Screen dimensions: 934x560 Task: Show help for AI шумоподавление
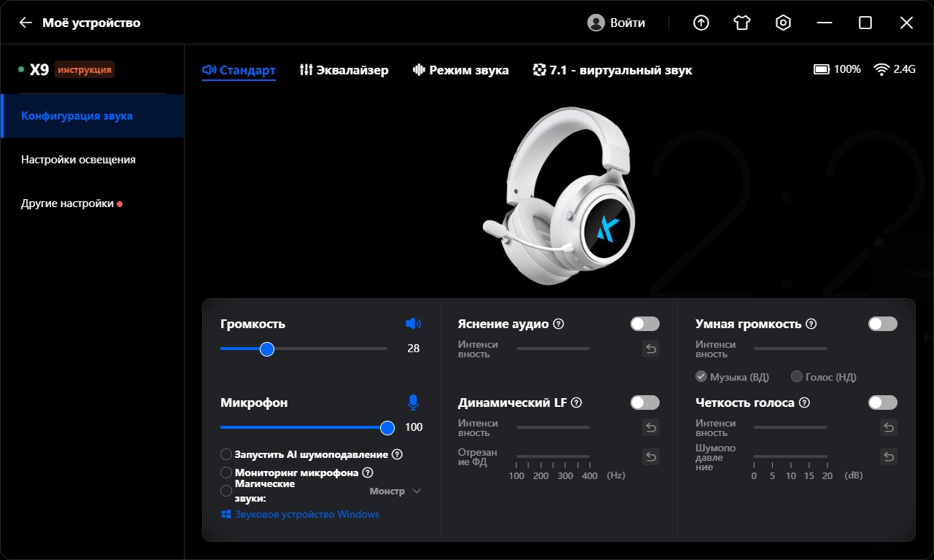click(397, 454)
